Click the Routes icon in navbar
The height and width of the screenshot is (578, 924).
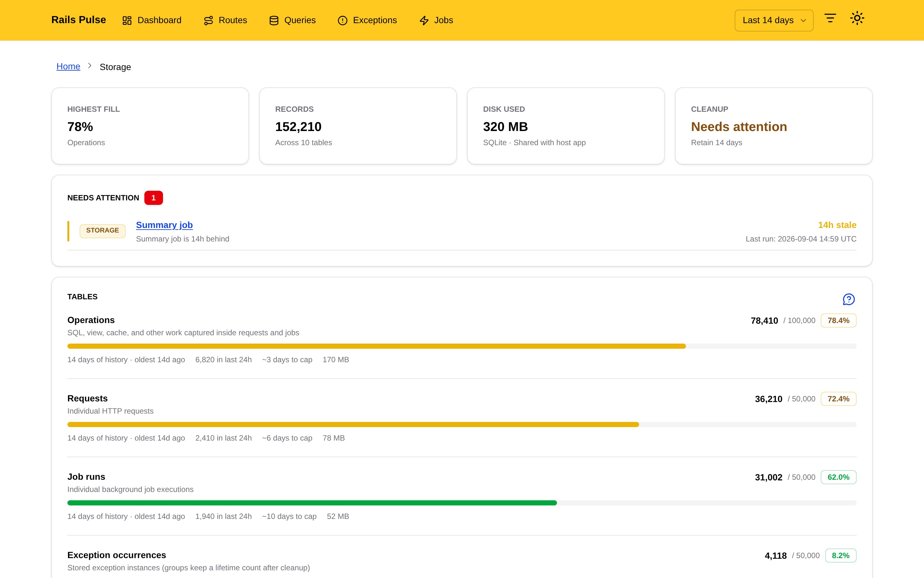tap(208, 20)
